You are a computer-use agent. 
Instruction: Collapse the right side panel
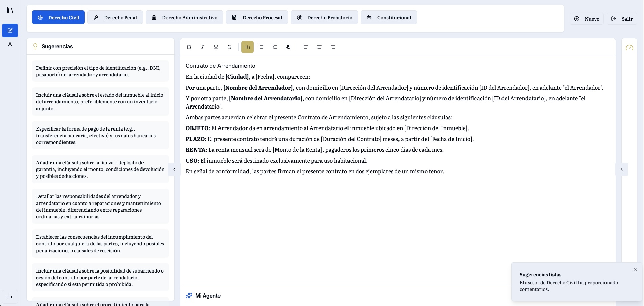click(x=622, y=169)
